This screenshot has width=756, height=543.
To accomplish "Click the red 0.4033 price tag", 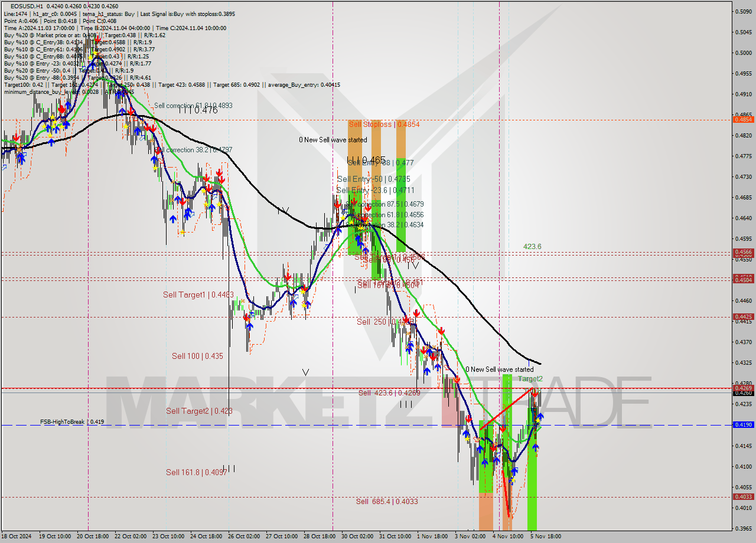I will tap(743, 497).
